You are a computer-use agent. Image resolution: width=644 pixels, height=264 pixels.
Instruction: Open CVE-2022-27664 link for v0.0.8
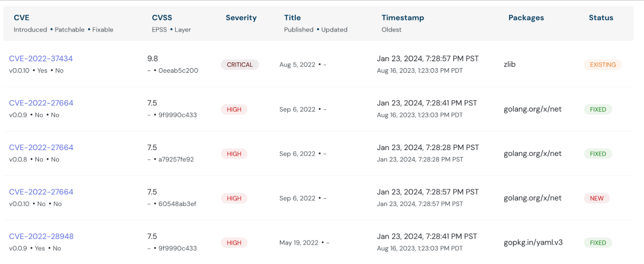[x=41, y=148]
